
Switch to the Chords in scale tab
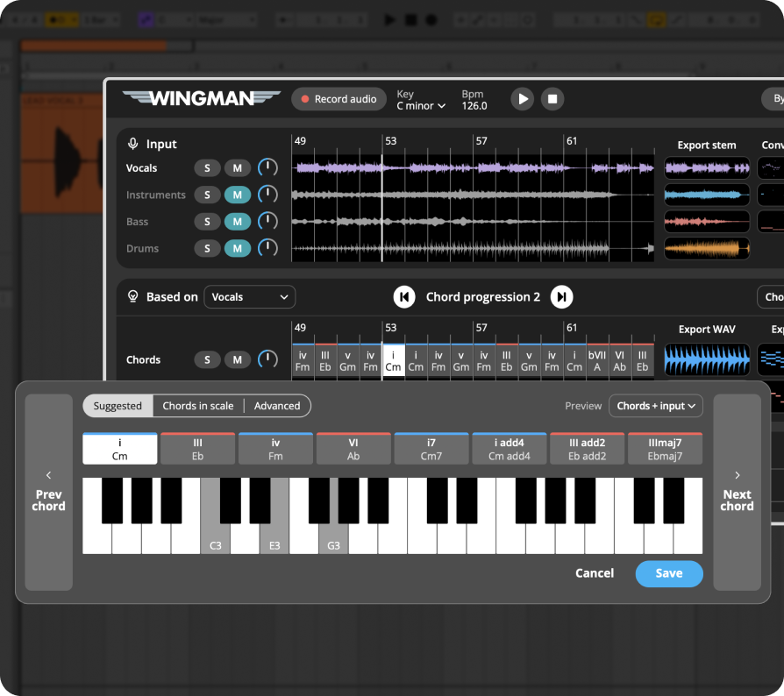(x=196, y=406)
